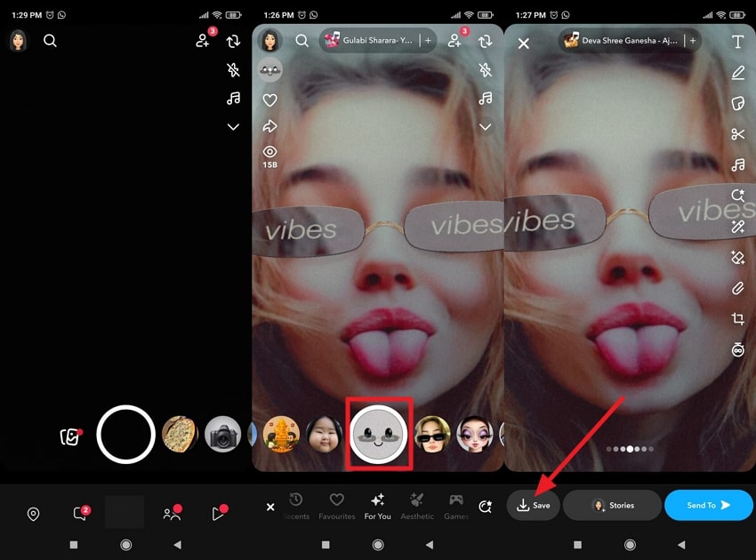
Task: Open add friends icon in left screen
Action: [204, 41]
